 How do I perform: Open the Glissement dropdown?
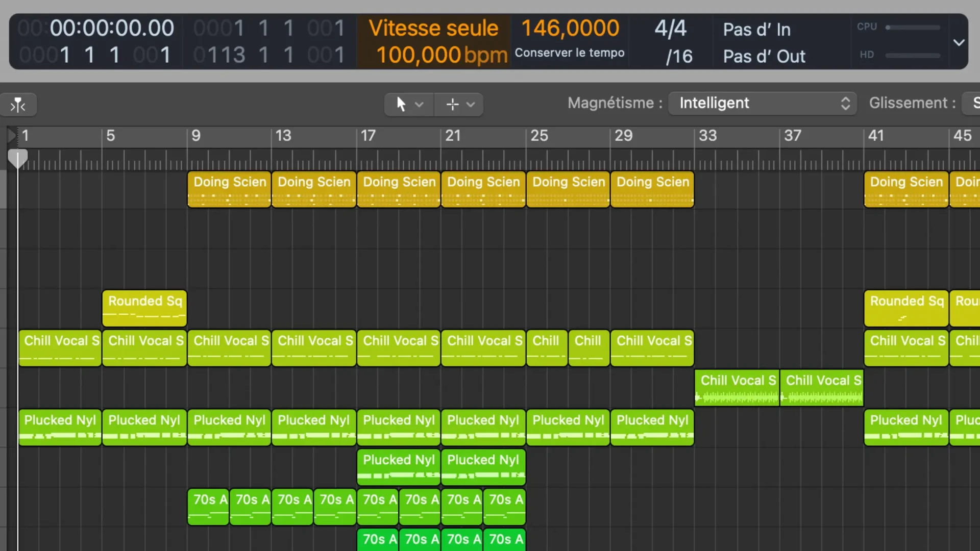(972, 103)
